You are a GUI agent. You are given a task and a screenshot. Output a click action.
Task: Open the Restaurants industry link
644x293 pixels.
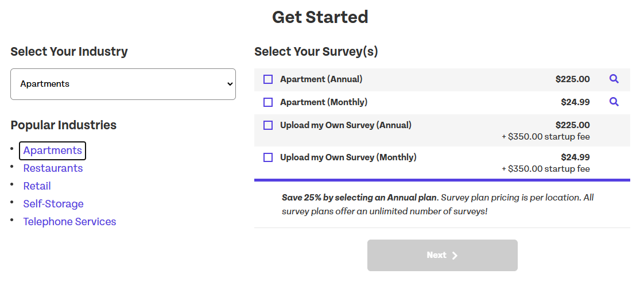pos(53,168)
